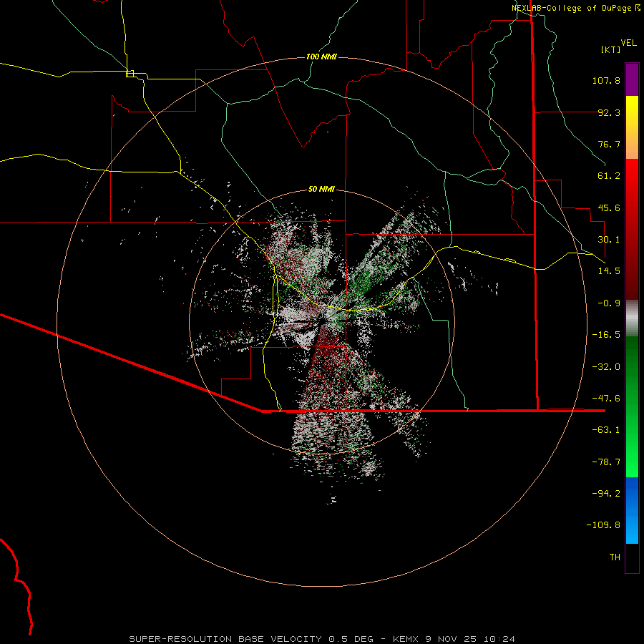Click the purple segment of the color bar

[632, 79]
